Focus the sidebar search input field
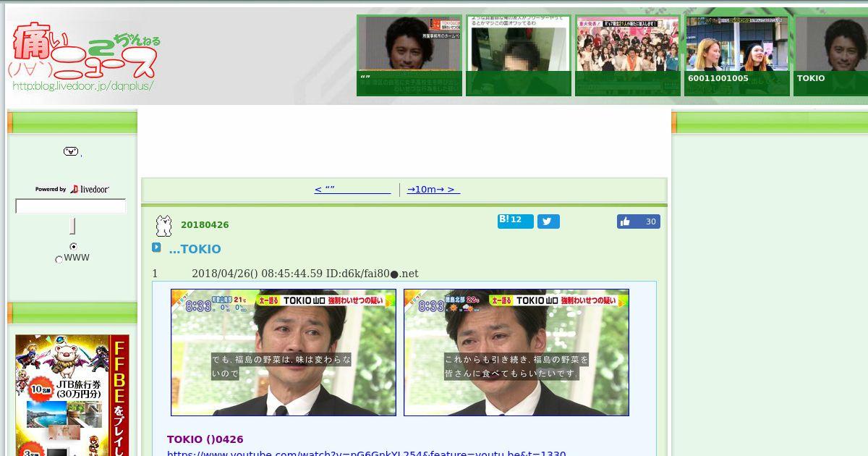The height and width of the screenshot is (456, 868). coord(71,206)
